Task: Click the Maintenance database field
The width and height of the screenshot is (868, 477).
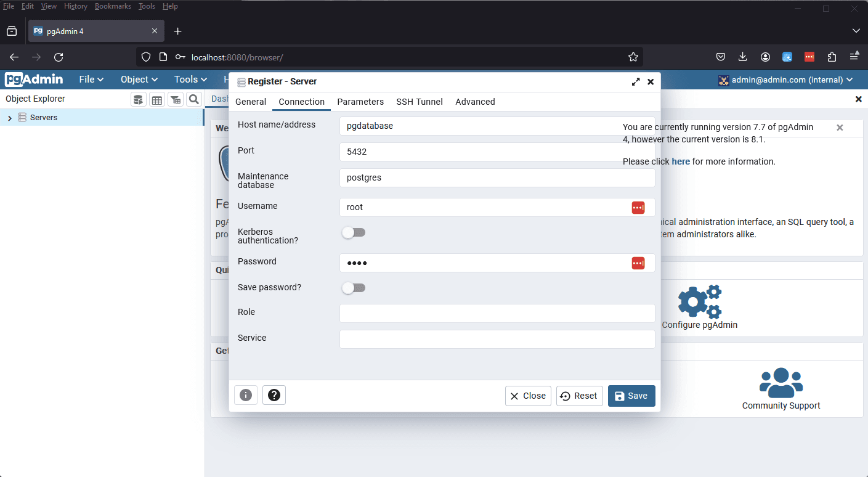Action: pyautogui.click(x=497, y=177)
